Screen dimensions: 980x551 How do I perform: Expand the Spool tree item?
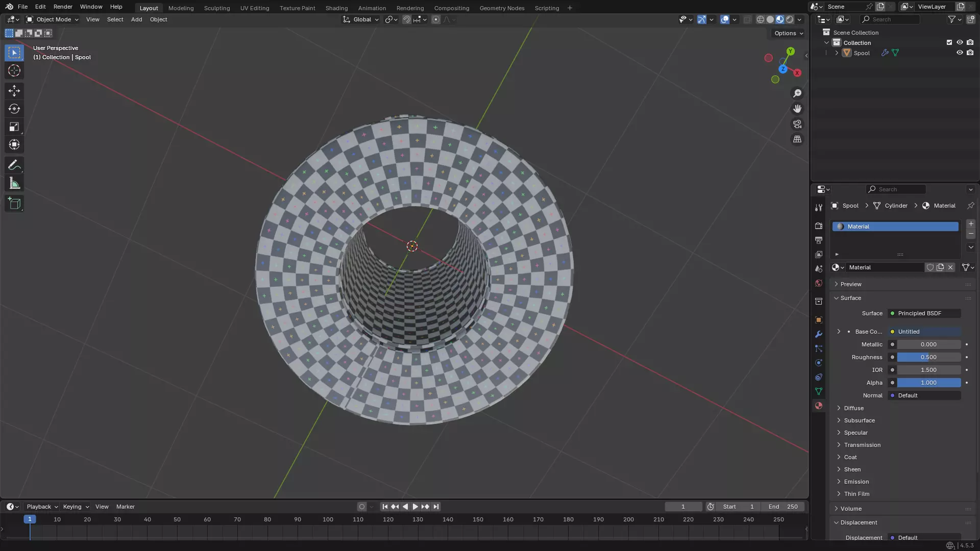click(837, 53)
